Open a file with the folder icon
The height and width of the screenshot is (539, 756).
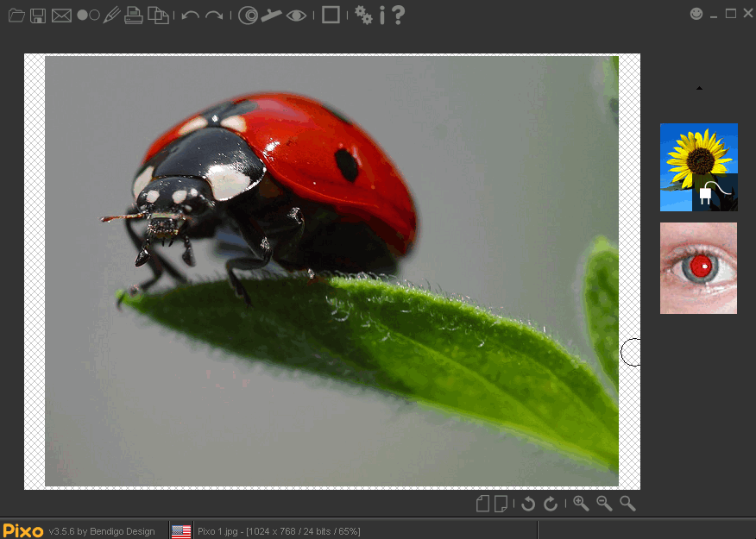tap(16, 16)
